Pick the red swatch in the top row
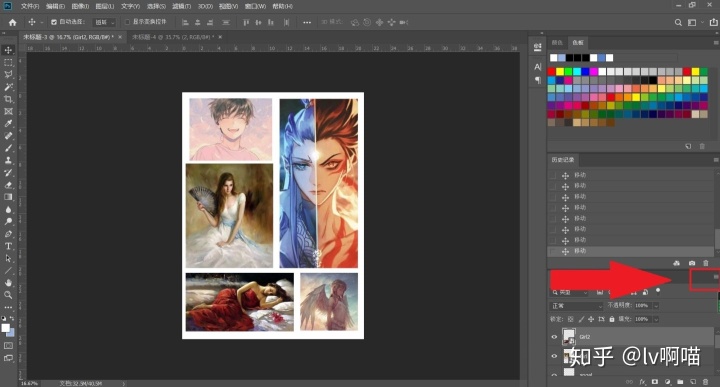The width and height of the screenshot is (720, 387). pyautogui.click(x=551, y=72)
